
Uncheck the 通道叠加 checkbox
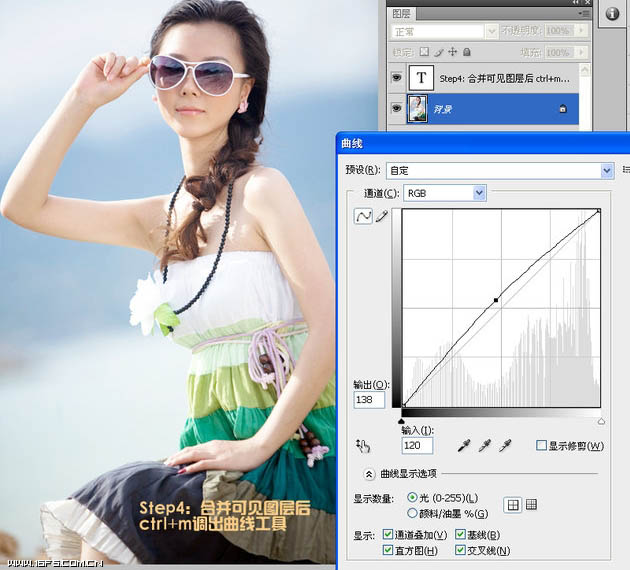coord(388,535)
